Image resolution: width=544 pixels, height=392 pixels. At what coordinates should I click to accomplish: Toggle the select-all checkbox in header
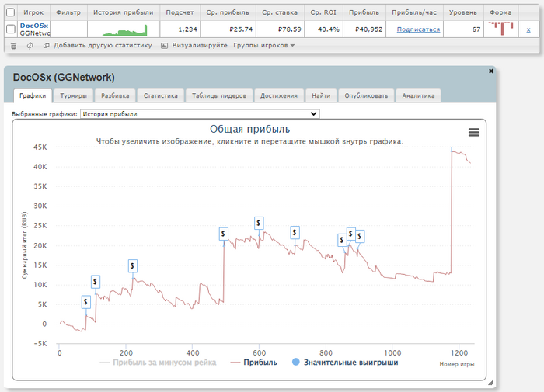(x=11, y=12)
